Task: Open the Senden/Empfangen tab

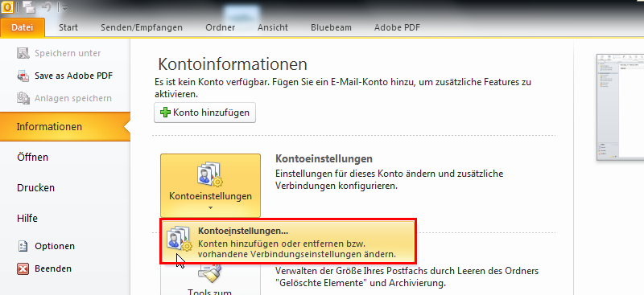Action: pos(142,28)
